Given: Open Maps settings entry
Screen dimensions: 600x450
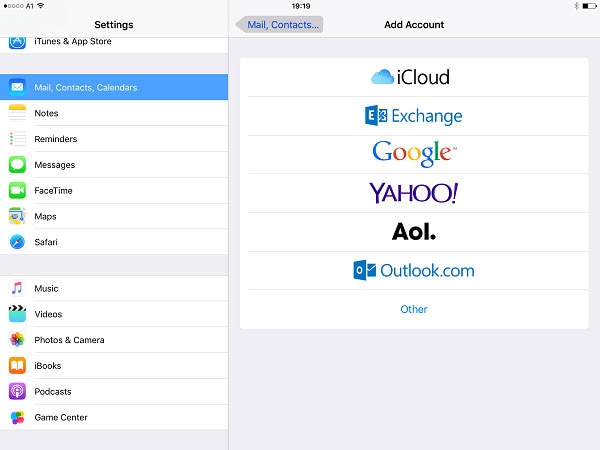Looking at the screenshot, I should coord(114,216).
